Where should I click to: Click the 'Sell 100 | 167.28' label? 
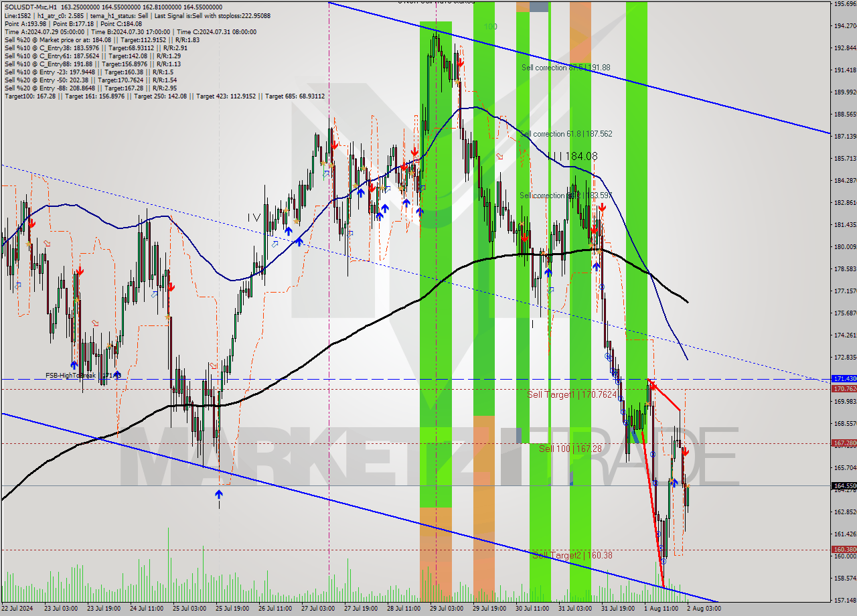(x=570, y=448)
